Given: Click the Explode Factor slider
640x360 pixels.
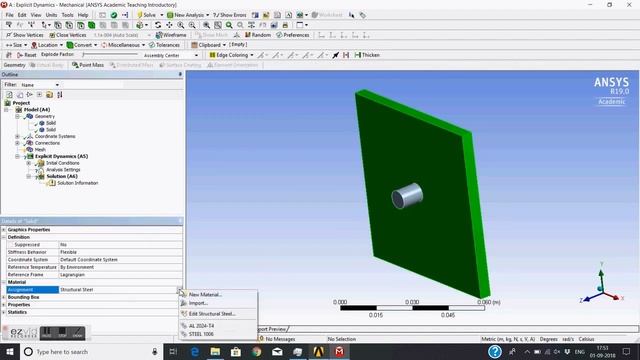Looking at the screenshot, I should pos(110,55).
